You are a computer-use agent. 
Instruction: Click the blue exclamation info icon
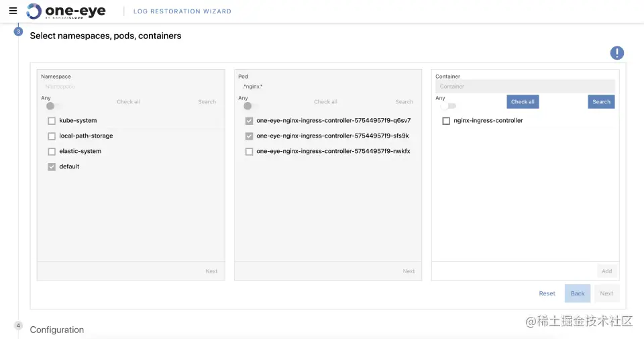pos(616,53)
